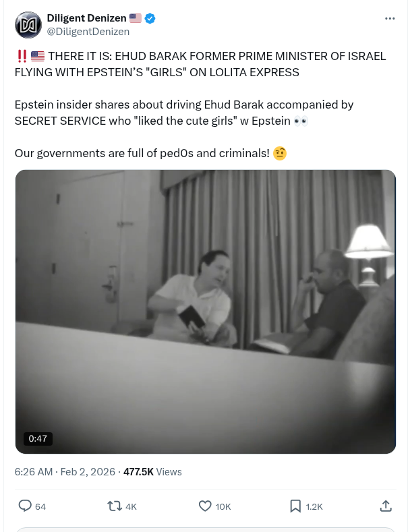Click the 4K reposts count
The image size is (410, 532).
pos(131,506)
